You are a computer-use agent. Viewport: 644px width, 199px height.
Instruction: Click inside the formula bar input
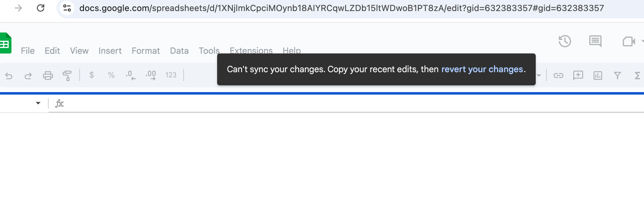point(338,103)
